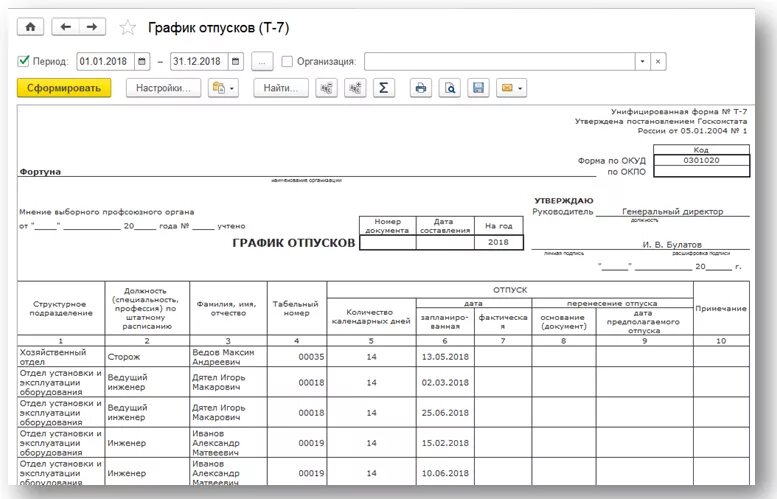Click the ОКУД code 0301020

click(x=701, y=160)
